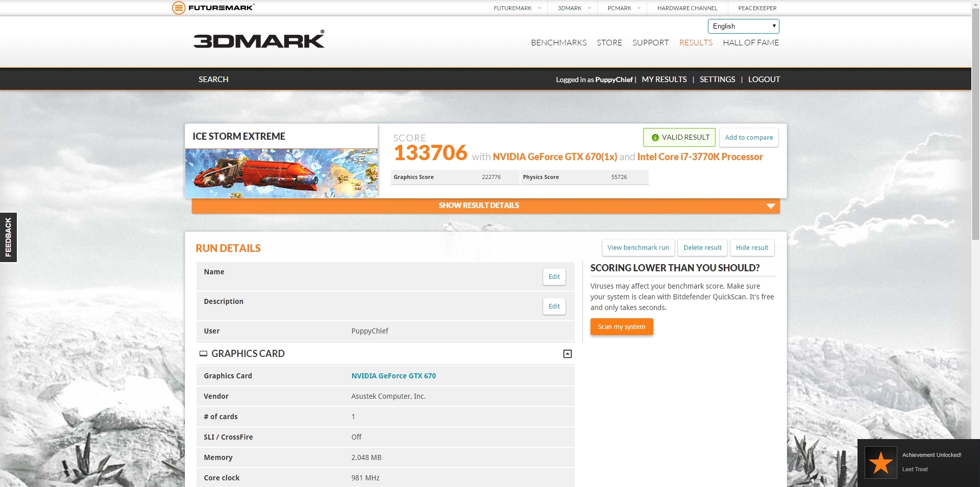Viewport: 980px width, 487px height.
Task: Open the SETTINGS menu item
Action: 717,79
